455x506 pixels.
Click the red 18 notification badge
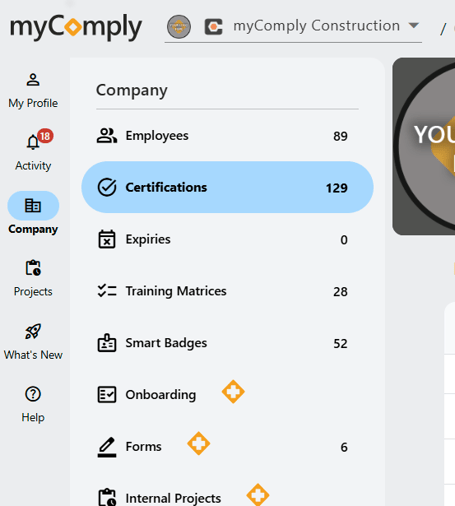(x=45, y=136)
